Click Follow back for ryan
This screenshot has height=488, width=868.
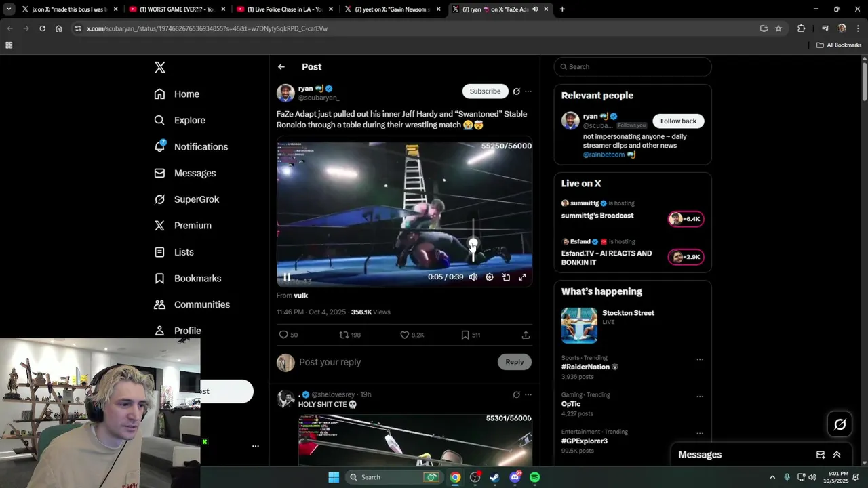(x=678, y=121)
